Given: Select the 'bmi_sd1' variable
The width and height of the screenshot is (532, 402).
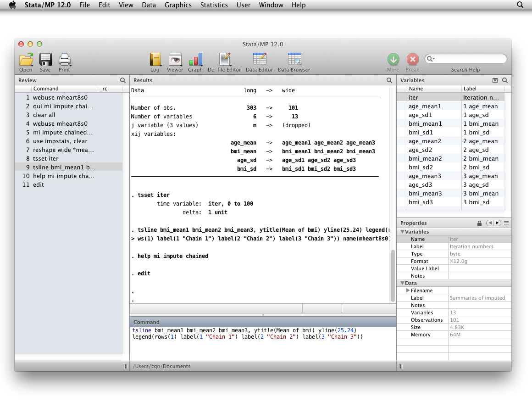Looking at the screenshot, I should (x=450, y=133).
